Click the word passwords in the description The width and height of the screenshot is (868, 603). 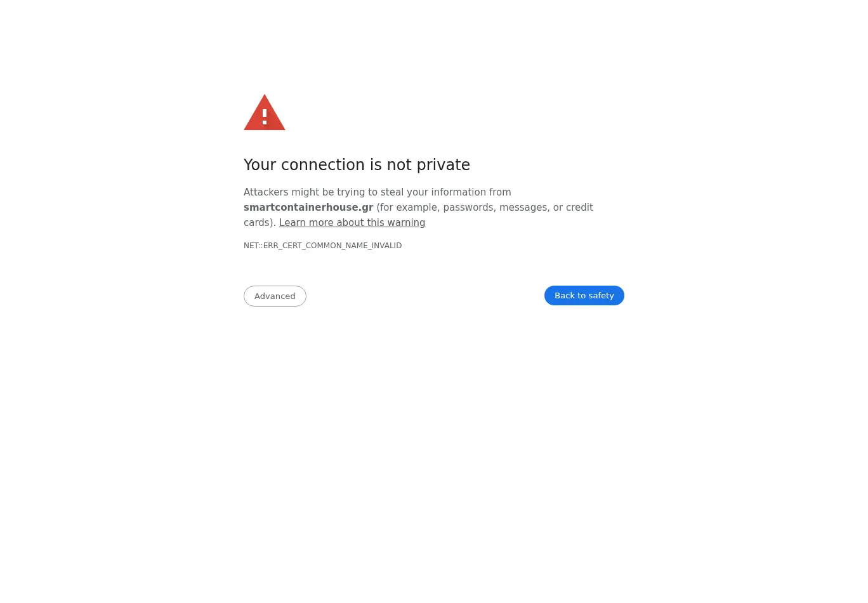[x=468, y=208]
